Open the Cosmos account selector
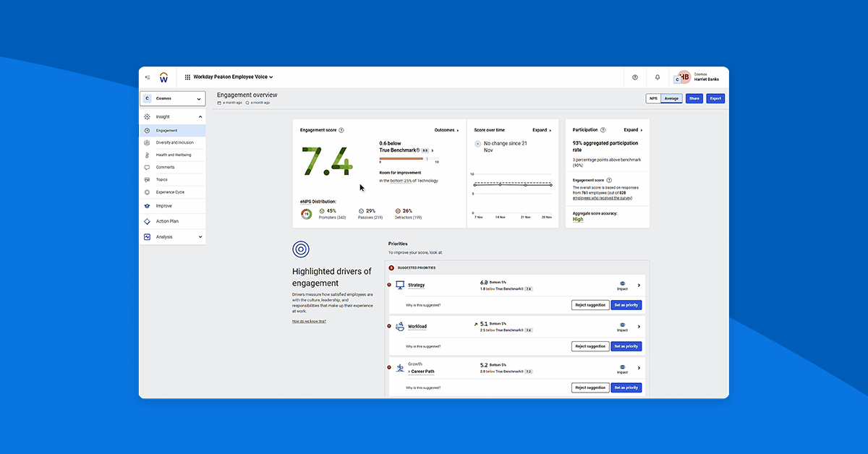Screen dimensions: 868x454 [x=172, y=98]
